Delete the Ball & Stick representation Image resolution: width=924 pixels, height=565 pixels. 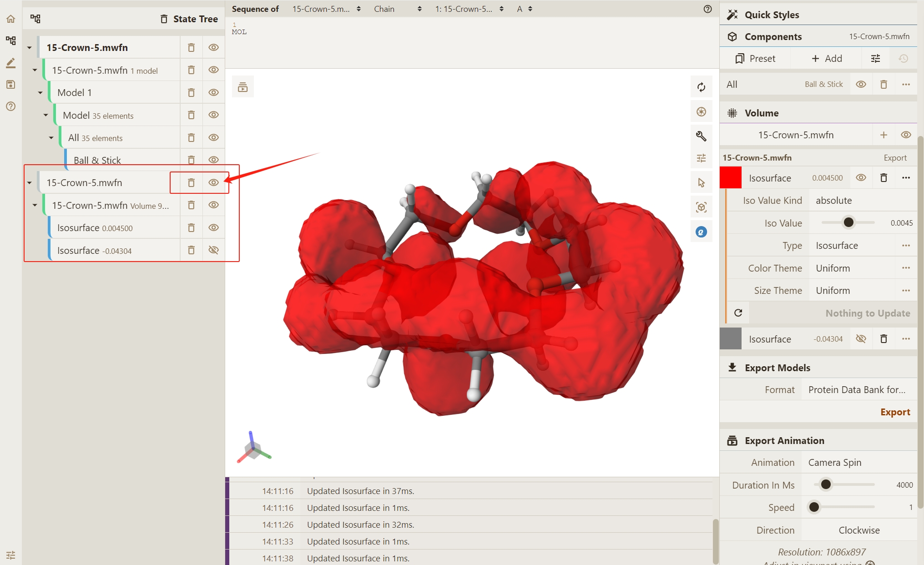coord(191,160)
